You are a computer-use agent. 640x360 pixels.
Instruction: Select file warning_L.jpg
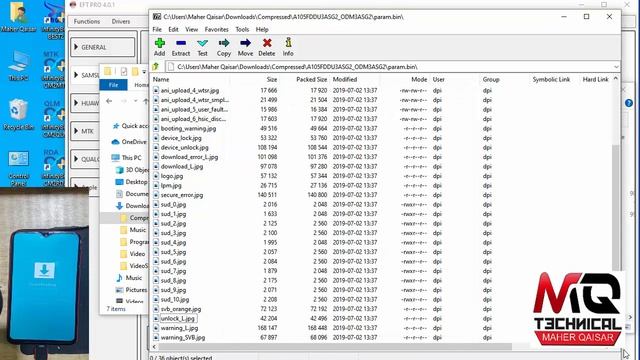(179, 328)
